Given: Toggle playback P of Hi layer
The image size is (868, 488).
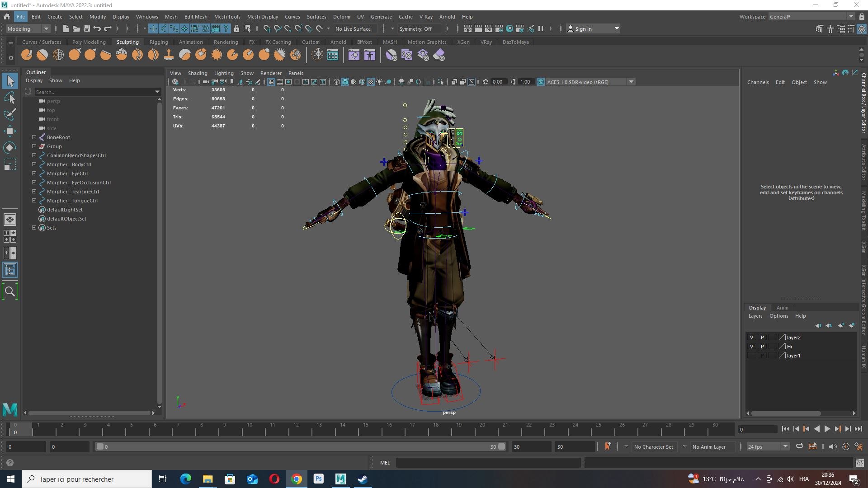Looking at the screenshot, I should coord(762,347).
